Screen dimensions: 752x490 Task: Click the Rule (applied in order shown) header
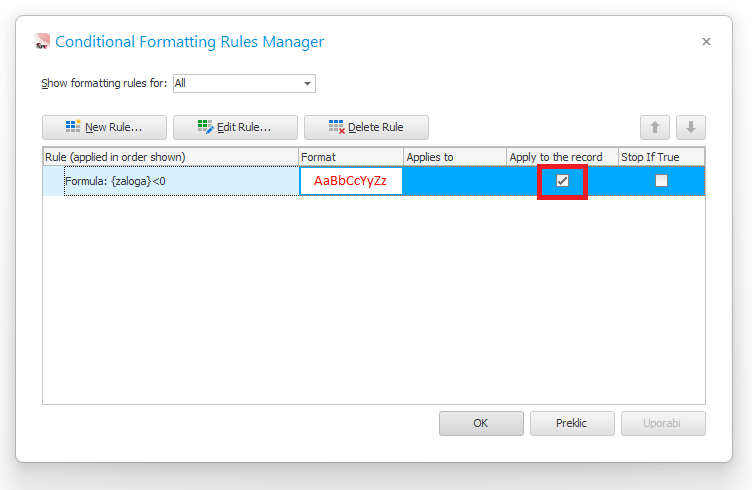coord(170,157)
